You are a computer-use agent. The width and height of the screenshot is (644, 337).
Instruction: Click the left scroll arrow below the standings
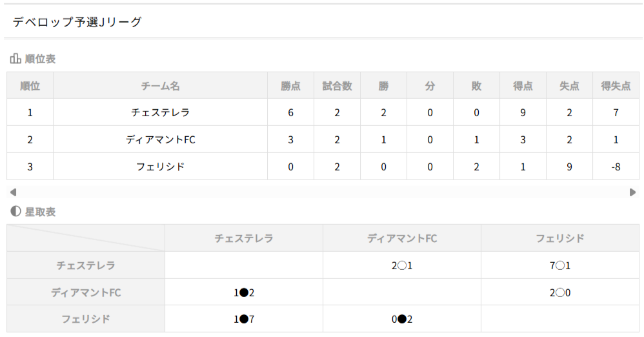tap(13, 192)
